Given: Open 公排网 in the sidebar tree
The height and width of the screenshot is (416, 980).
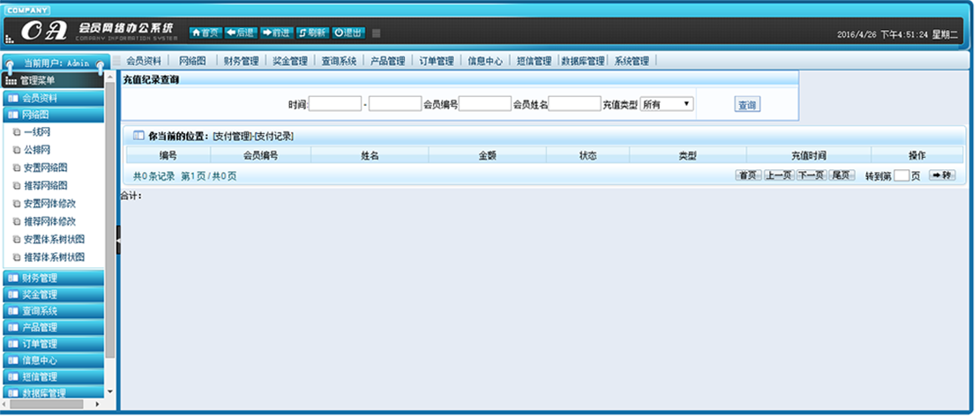Looking at the screenshot, I should 37,150.
